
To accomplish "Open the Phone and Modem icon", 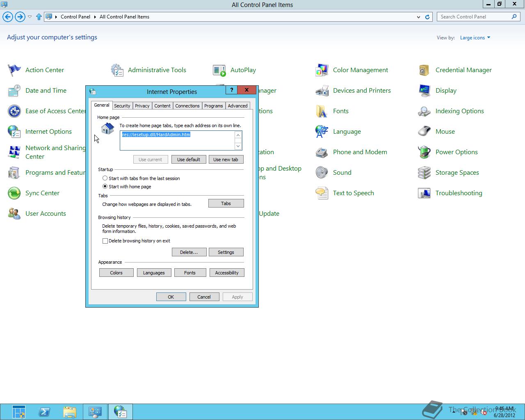I will pos(322,152).
